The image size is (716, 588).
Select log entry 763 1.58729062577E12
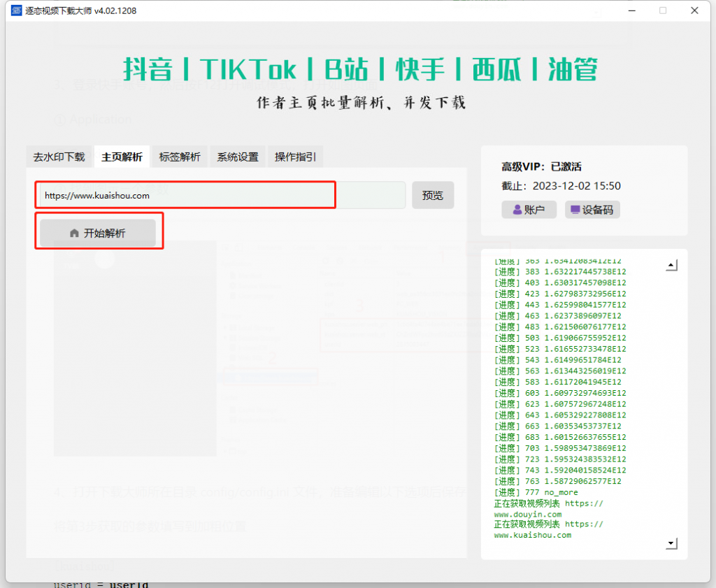tap(557, 481)
